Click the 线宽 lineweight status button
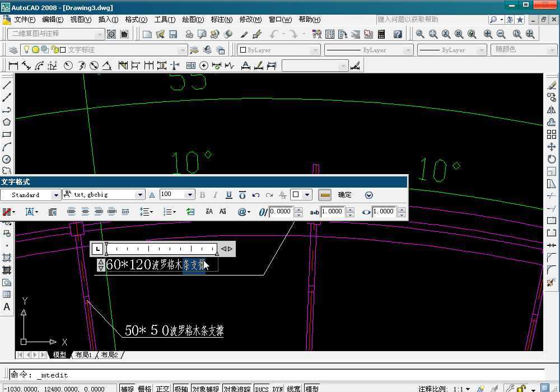This screenshot has width=560, height=392. pyautogui.click(x=293, y=389)
